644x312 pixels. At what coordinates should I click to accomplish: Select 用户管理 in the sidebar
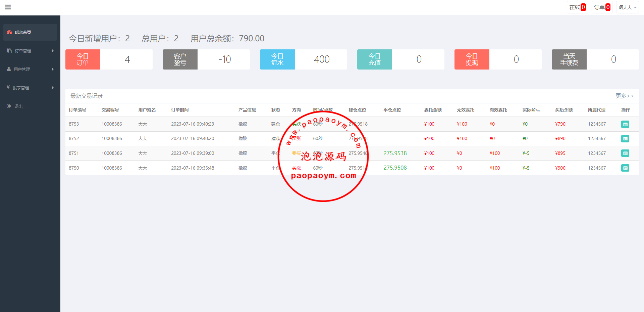(x=22, y=69)
